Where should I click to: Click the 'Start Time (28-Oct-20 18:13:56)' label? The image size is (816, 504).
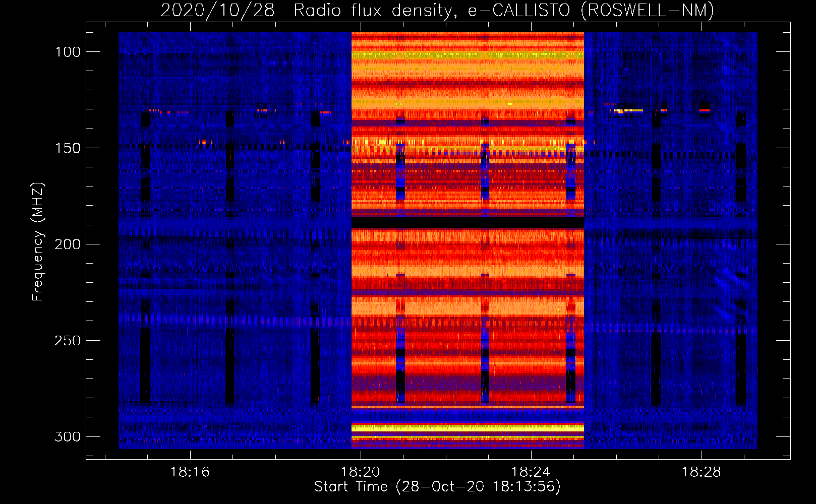[437, 487]
